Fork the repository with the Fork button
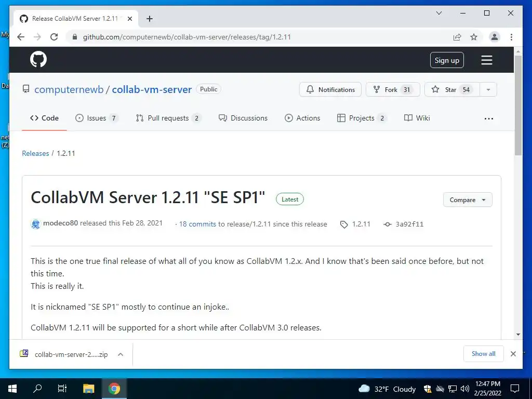The height and width of the screenshot is (399, 532). point(393,89)
